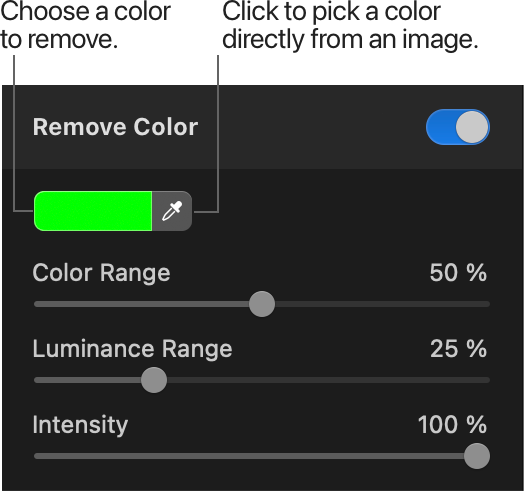Screen dimensions: 524x491
Task: Click Color Range track left of handle
Action: tap(141, 304)
